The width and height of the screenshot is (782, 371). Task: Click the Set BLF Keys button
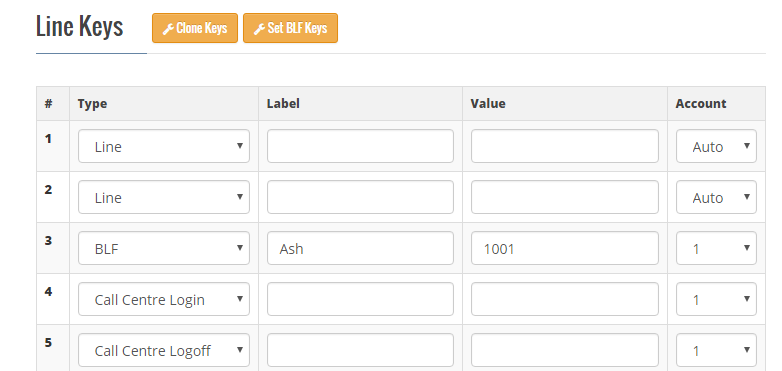tap(290, 28)
